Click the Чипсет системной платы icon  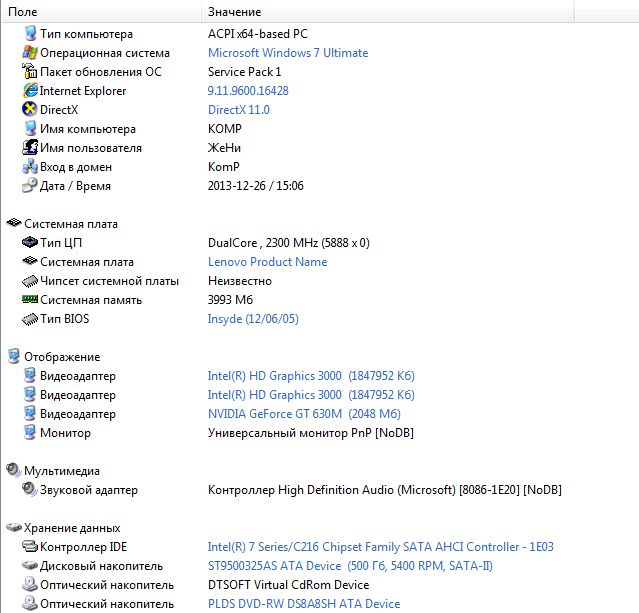[30, 281]
